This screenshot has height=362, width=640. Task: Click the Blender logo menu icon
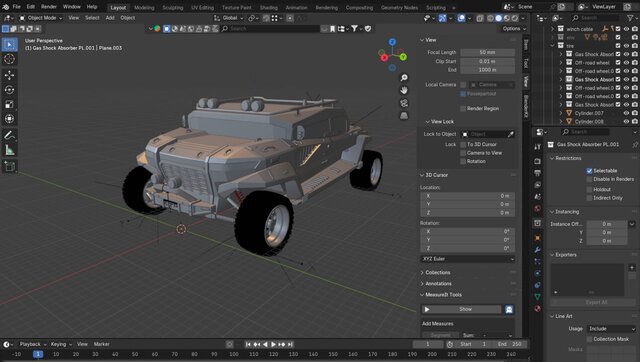coord(5,7)
